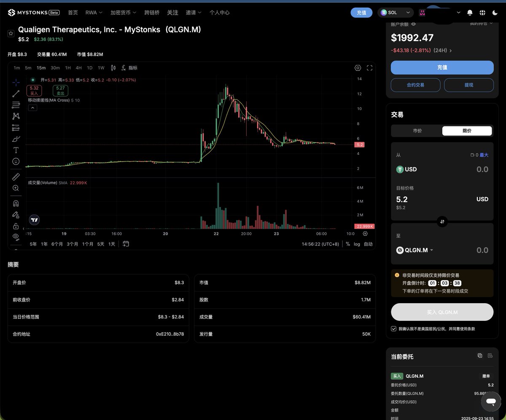Open 合约交易 contract trading
This screenshot has height=420, width=506.
[416, 85]
